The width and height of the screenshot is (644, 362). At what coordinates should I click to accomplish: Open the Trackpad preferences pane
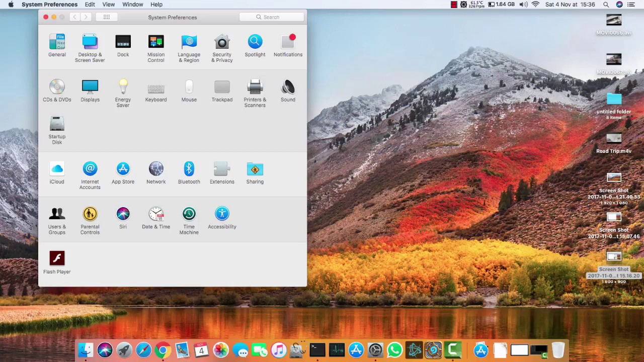[222, 90]
